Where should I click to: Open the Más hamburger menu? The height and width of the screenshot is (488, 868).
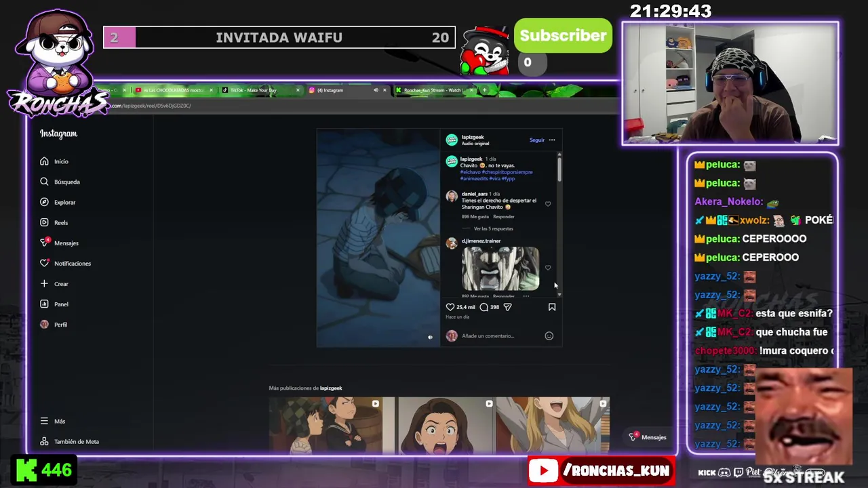click(x=52, y=421)
